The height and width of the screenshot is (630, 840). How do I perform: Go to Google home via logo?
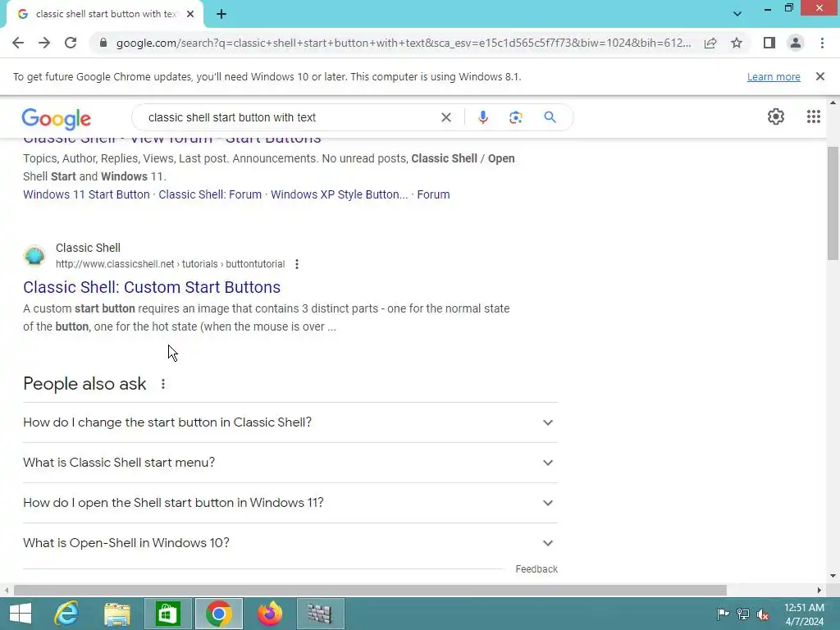click(57, 118)
